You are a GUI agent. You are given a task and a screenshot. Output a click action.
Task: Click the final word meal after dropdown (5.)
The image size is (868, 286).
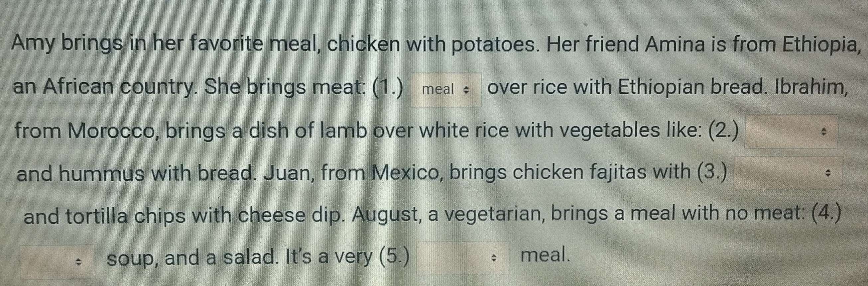[546, 255]
